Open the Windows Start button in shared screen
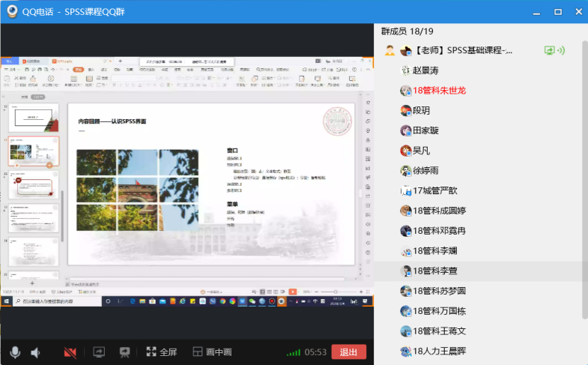 7,301
